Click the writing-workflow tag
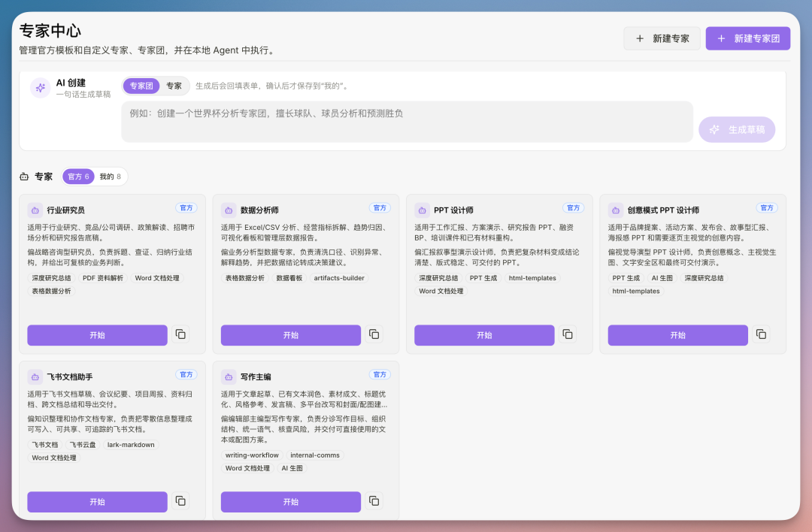The width and height of the screenshot is (812, 532). click(x=252, y=455)
